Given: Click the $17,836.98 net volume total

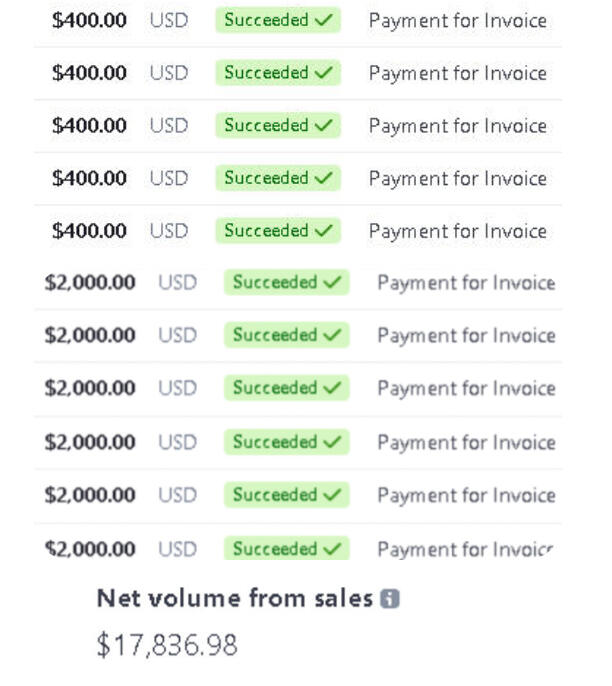Looking at the screenshot, I should (x=167, y=645).
